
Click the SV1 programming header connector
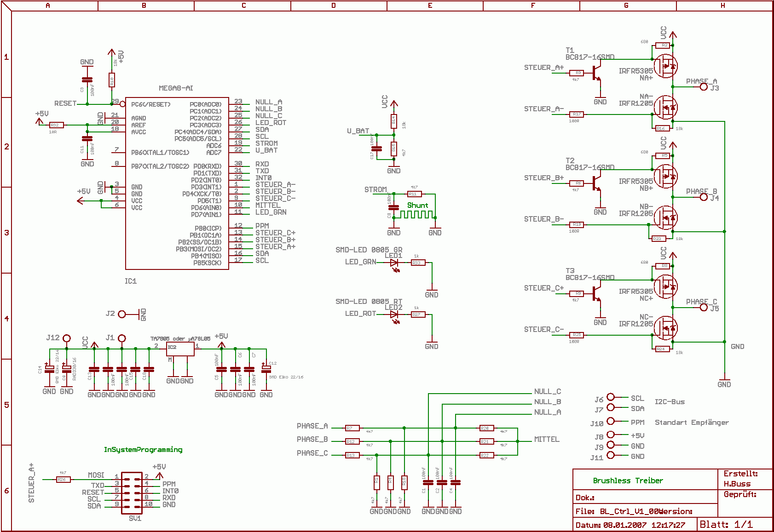132,493
